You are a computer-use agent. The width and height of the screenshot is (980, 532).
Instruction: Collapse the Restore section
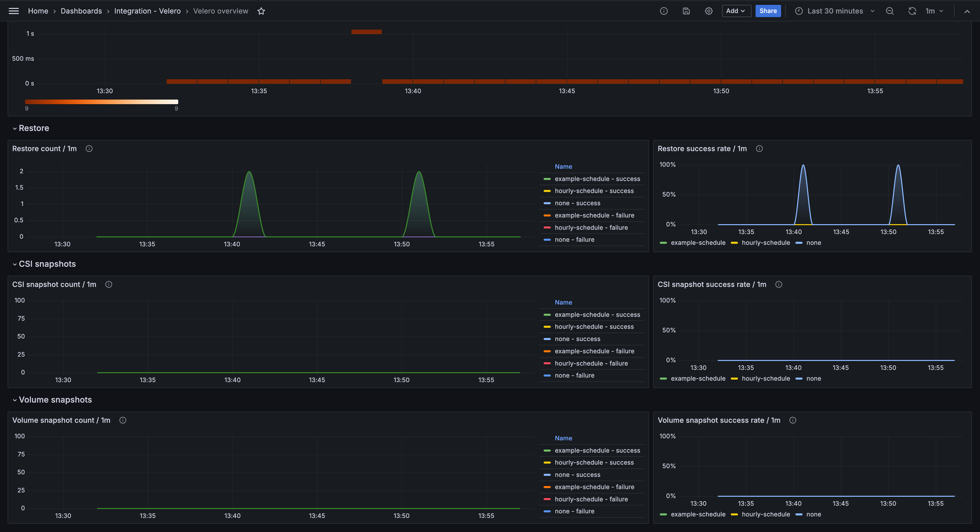point(31,128)
